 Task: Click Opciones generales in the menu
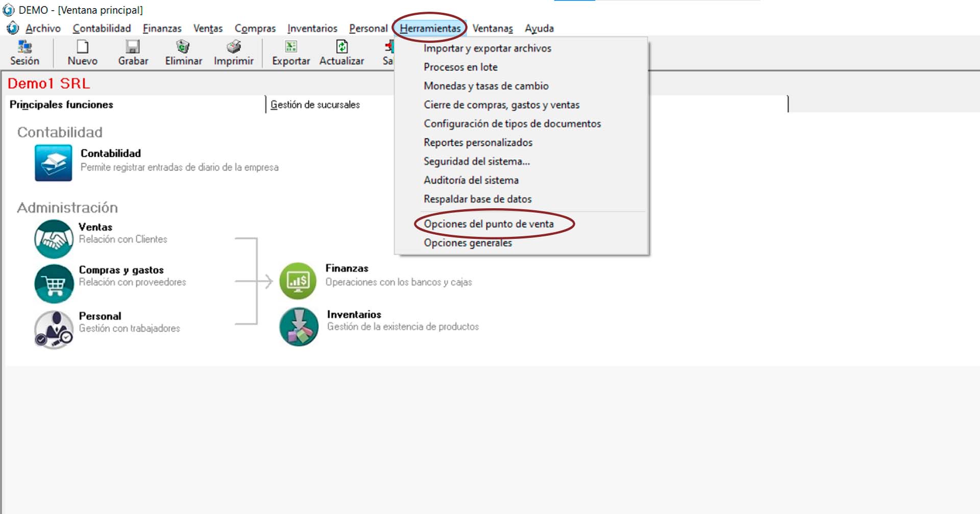point(468,243)
